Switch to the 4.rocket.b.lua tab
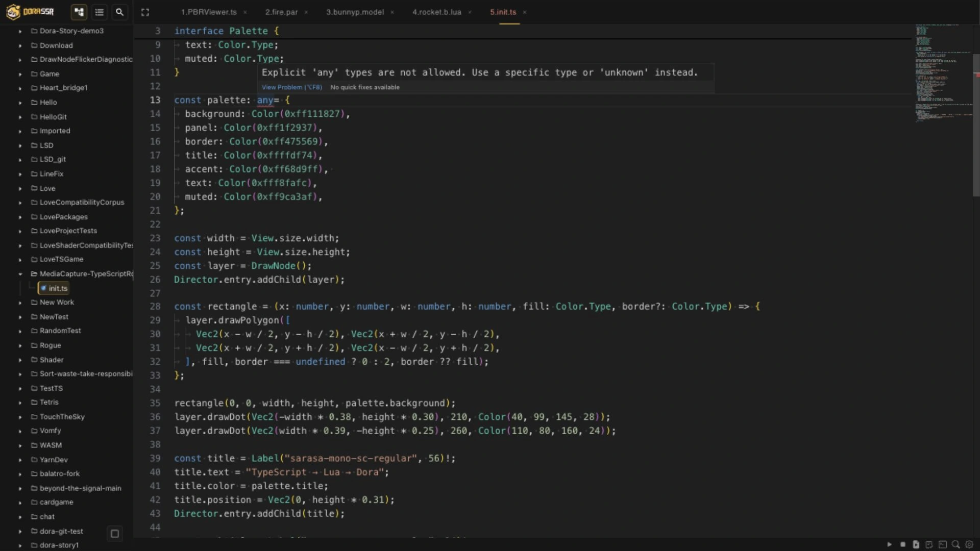This screenshot has height=551, width=980. pos(436,12)
